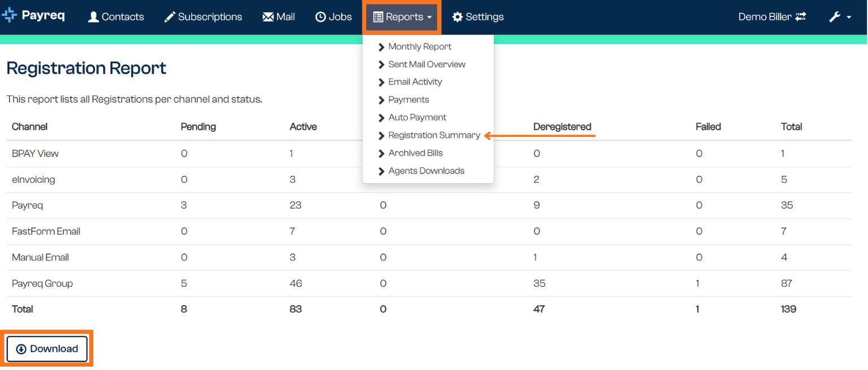Click the Contacts person icon
Image resolution: width=868 pixels, height=370 pixels.
pyautogui.click(x=94, y=17)
